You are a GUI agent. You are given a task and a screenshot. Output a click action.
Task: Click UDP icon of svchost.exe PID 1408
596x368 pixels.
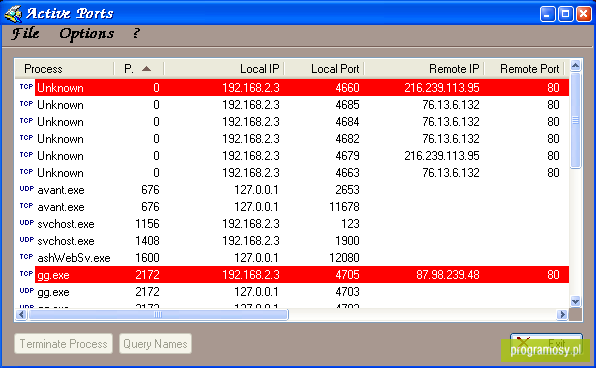(26, 240)
